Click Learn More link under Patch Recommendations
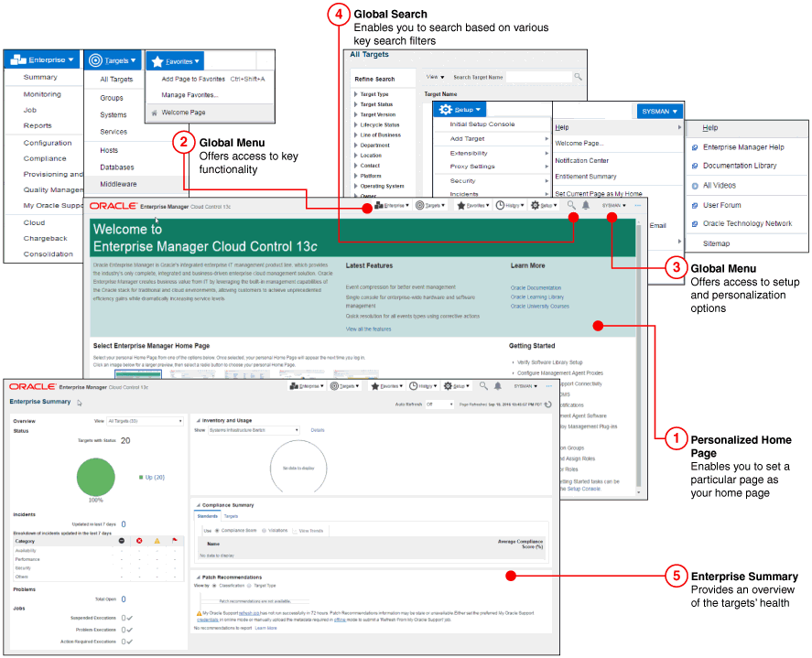The width and height of the screenshot is (812, 658). coord(265,628)
